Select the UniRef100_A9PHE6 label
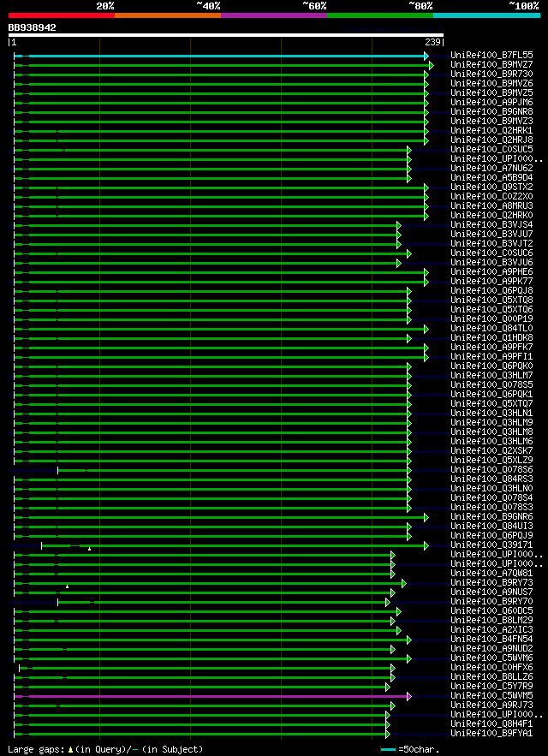 tap(491, 271)
